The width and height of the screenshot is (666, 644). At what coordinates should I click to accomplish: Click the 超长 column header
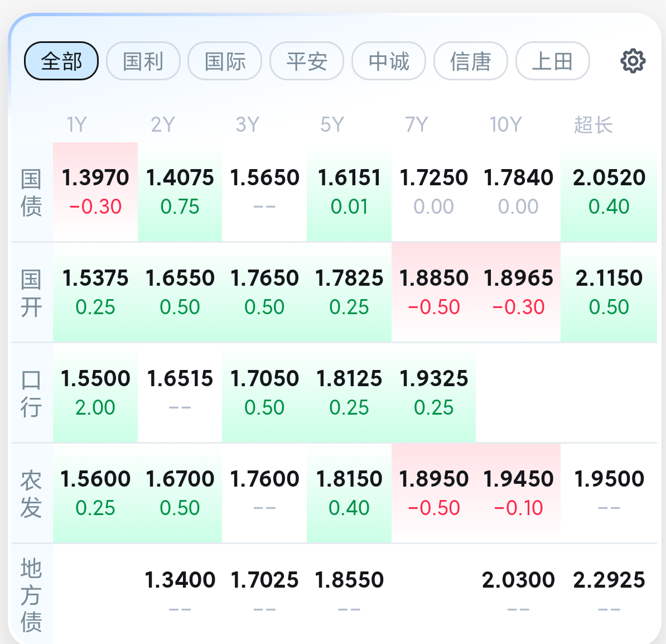(593, 124)
